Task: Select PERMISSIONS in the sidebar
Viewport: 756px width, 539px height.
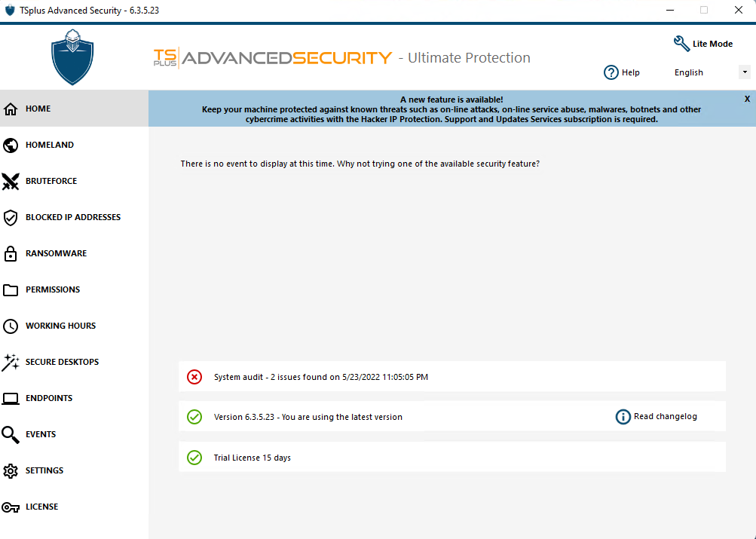Action: point(75,289)
